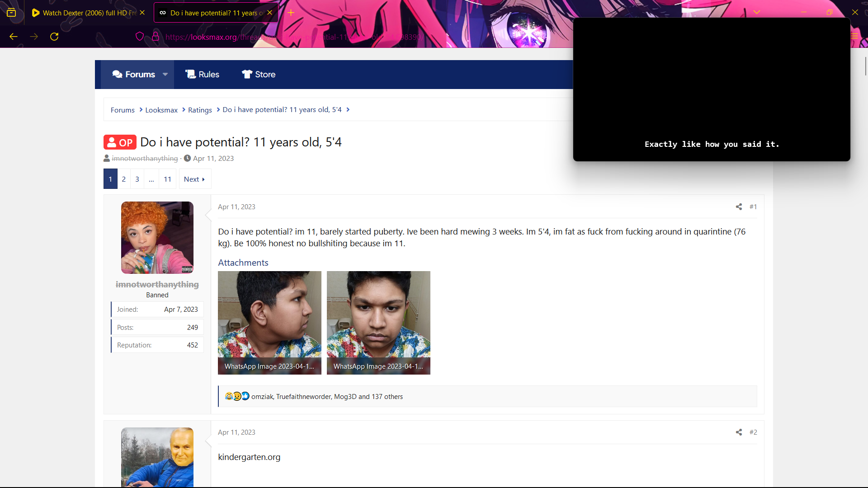Screen dimensions: 868x488
Task: Open the Store navigation item
Action: (x=259, y=75)
